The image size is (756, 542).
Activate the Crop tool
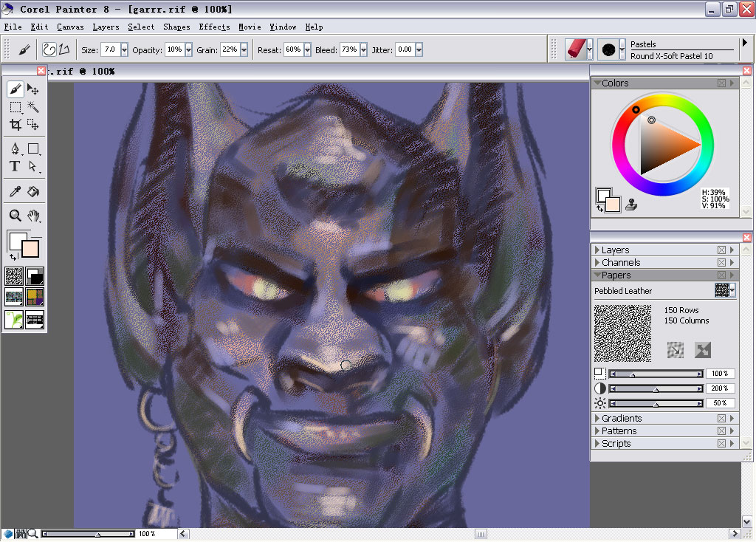pyautogui.click(x=16, y=125)
